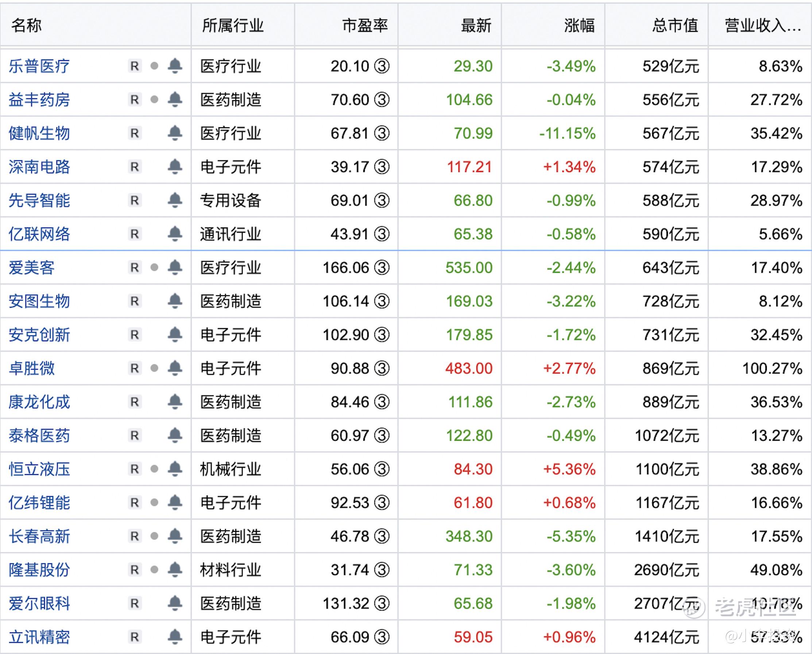Open the 亿联网络 stock link
Viewport: 812px width, 654px height.
[x=39, y=234]
